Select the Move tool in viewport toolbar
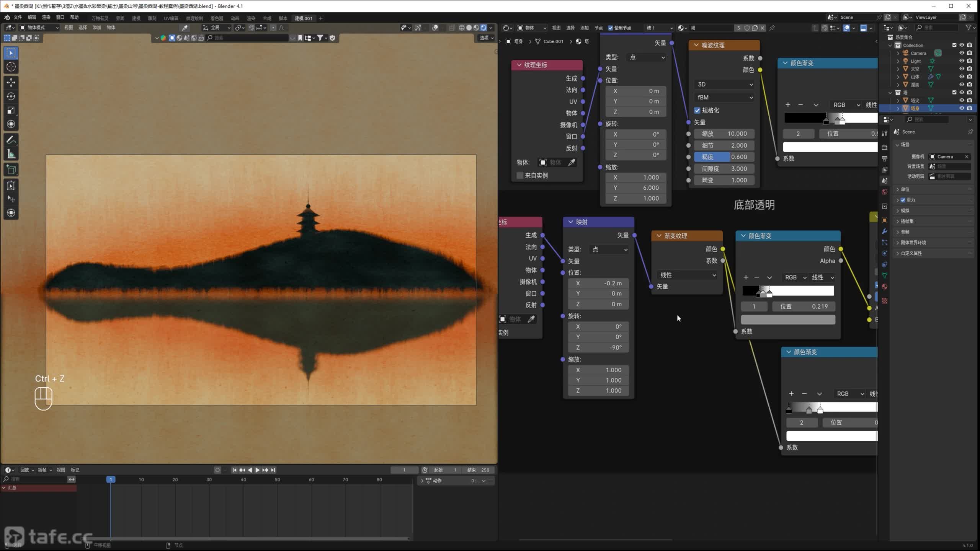The width and height of the screenshot is (980, 551). click(11, 82)
